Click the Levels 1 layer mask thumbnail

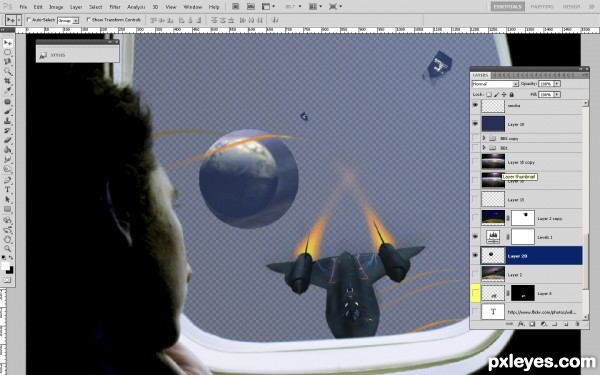pos(523,237)
